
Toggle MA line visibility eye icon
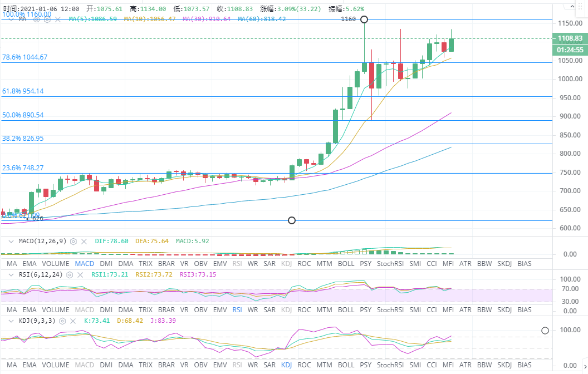coord(37,19)
